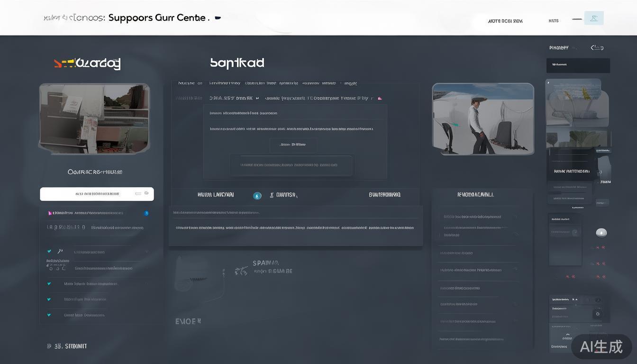The width and height of the screenshot is (637, 364).
Task: Click the small icon inside white search field
Action: point(146,193)
